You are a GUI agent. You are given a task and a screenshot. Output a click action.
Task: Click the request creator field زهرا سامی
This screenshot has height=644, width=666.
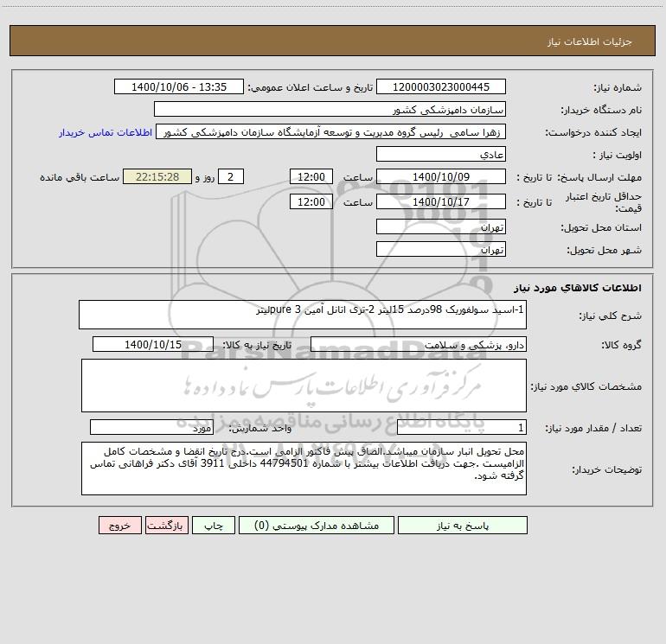tap(331, 131)
